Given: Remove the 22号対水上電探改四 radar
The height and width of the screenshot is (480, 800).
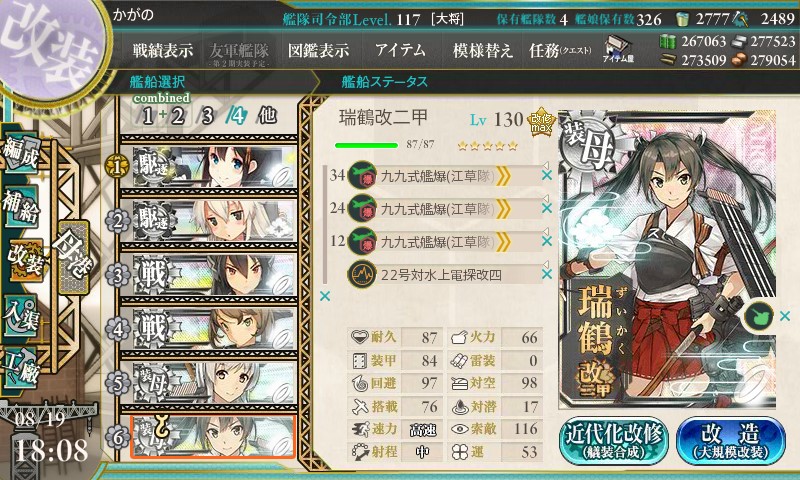Looking at the screenshot, I should (x=546, y=274).
